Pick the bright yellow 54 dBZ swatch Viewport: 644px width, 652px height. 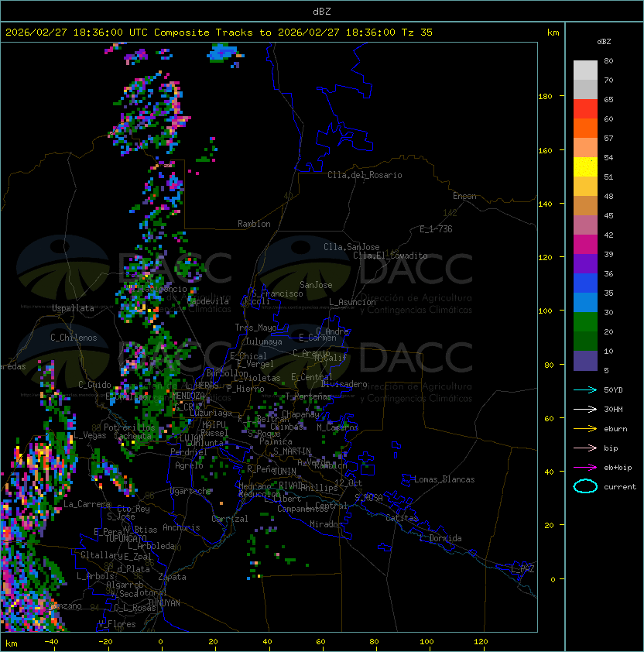click(x=585, y=166)
